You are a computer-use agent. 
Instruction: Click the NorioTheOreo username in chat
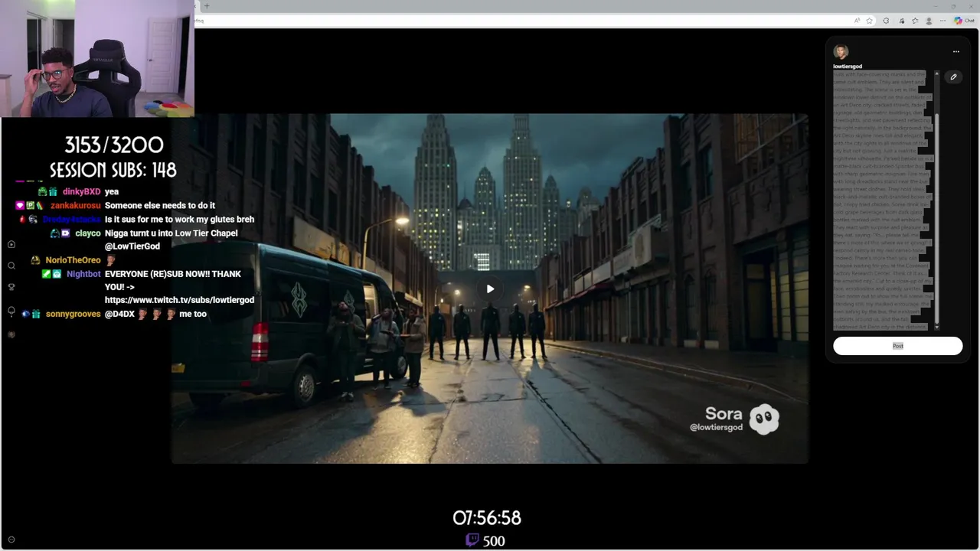click(73, 260)
